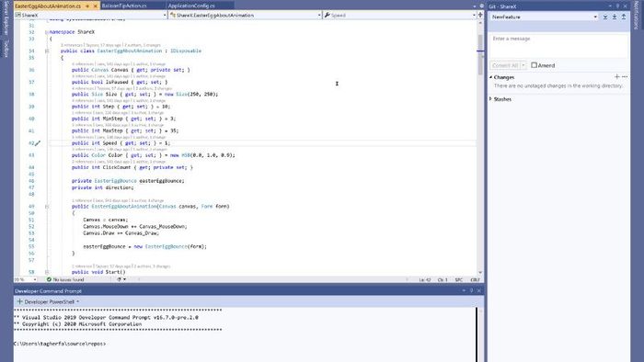Pin the EasterEggAboutAnimation.cs tab

point(87,6)
